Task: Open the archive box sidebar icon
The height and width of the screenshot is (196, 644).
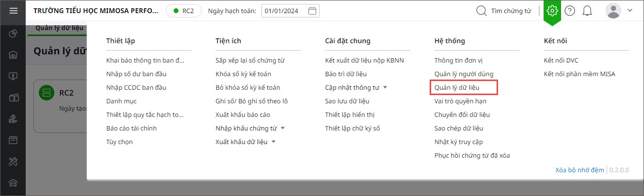Action: click(x=13, y=140)
